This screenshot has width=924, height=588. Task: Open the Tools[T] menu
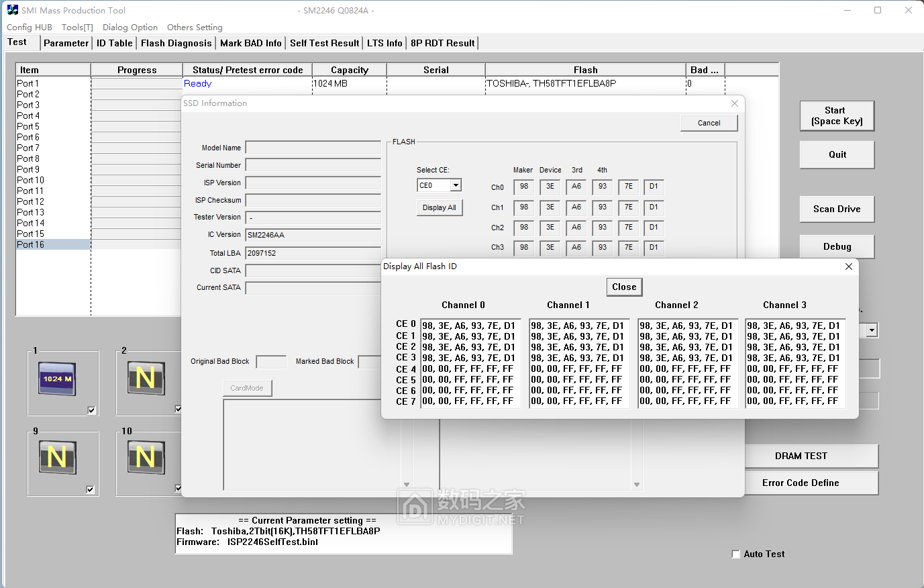[77, 28]
